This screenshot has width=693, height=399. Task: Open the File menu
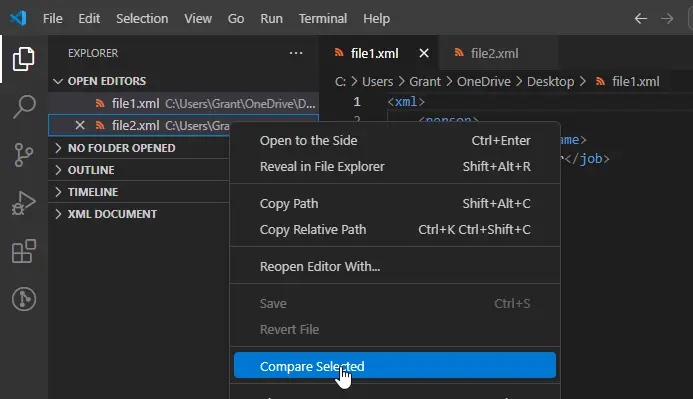53,19
